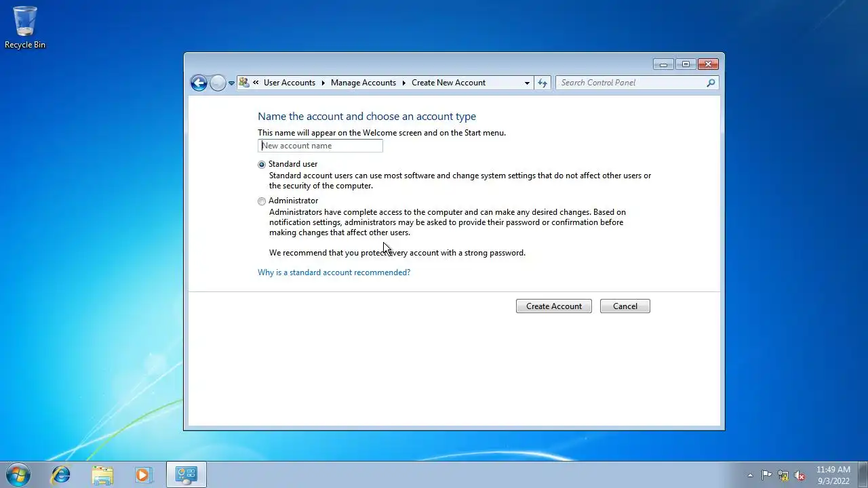Close the Create New Account window
This screenshot has height=488, width=868.
(x=708, y=64)
